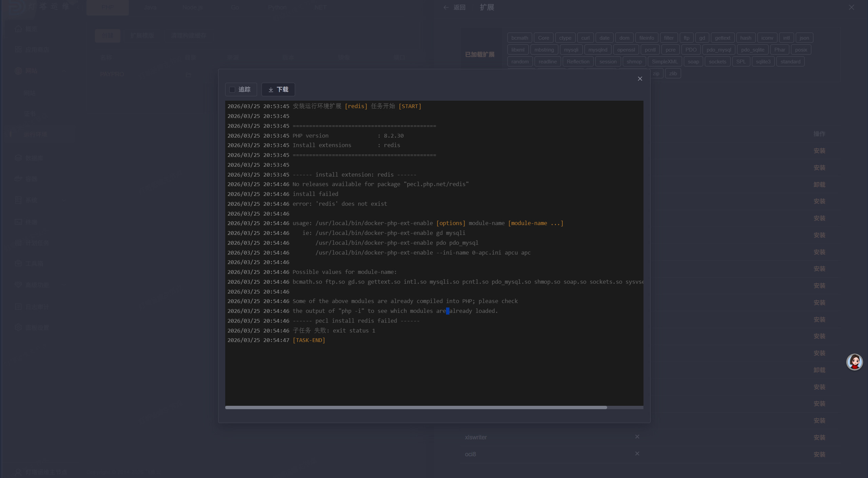Image resolution: width=868 pixels, height=478 pixels.
Task: Open 数据库 database icon in sidebar
Action: 18,158
